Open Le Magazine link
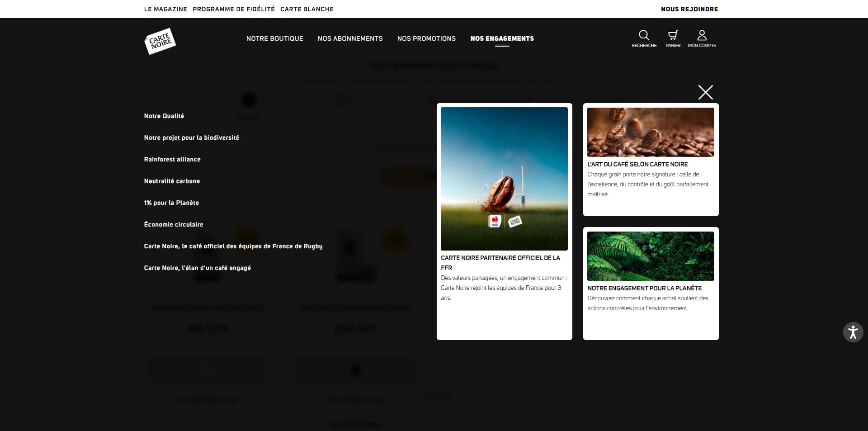The height and width of the screenshot is (431, 868). point(165,9)
